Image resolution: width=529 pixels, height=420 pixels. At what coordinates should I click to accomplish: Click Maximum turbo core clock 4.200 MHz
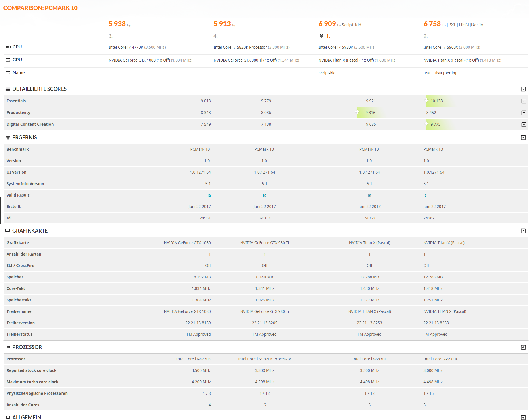point(201,382)
